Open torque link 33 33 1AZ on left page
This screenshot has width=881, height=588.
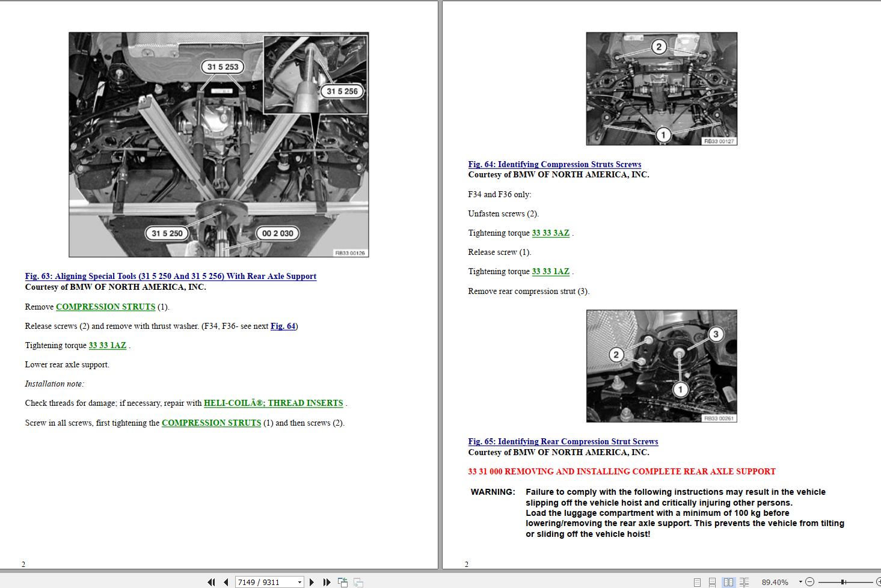(x=108, y=345)
